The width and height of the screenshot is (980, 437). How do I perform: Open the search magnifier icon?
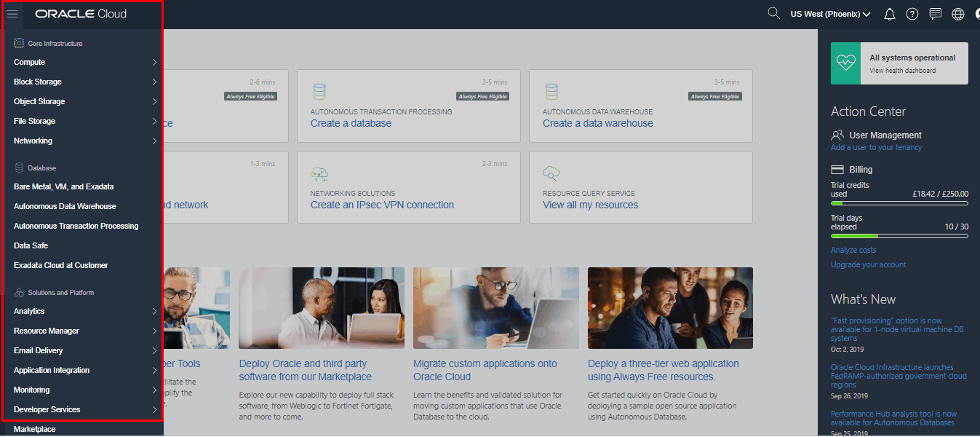774,14
